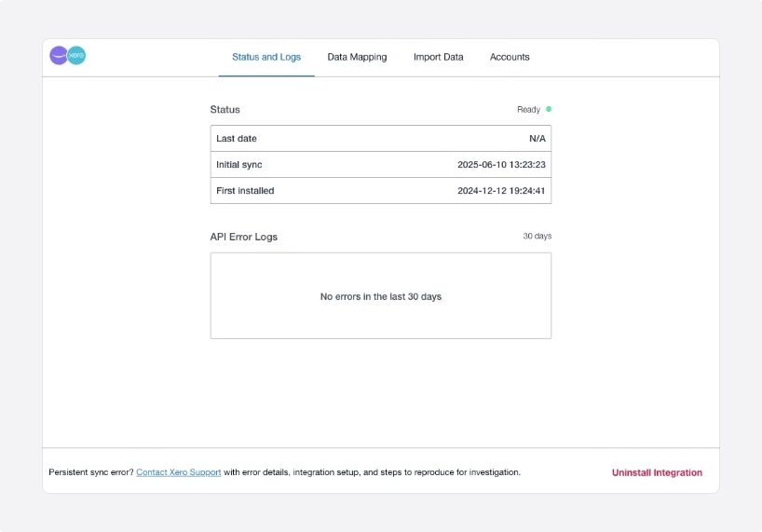Select the First installed row label
The height and width of the screenshot is (532, 762).
[245, 191]
